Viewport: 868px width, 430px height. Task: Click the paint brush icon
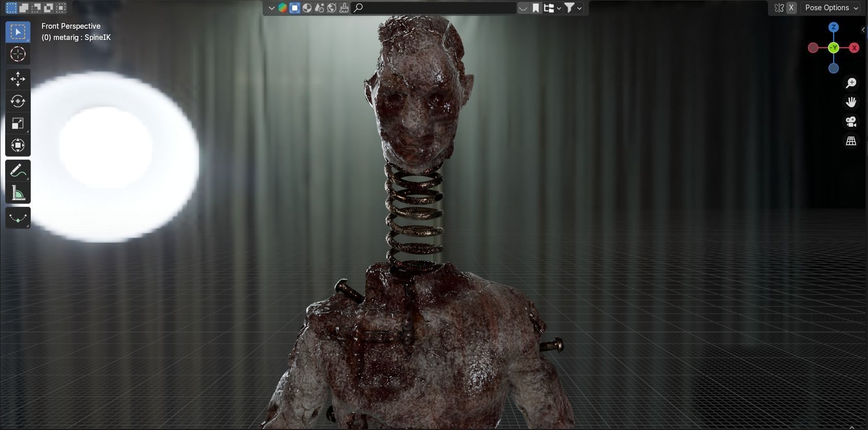[344, 8]
